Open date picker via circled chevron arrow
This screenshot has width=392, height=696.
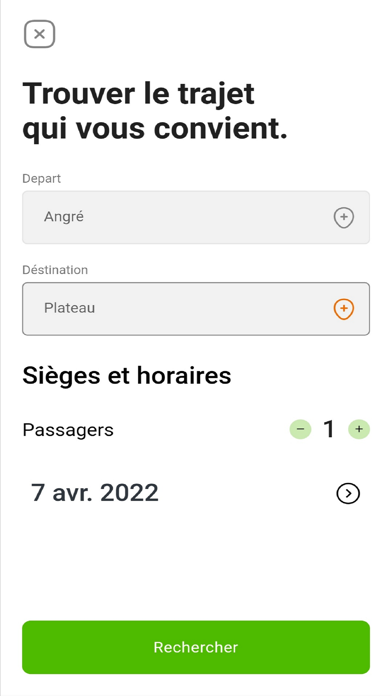(x=348, y=494)
